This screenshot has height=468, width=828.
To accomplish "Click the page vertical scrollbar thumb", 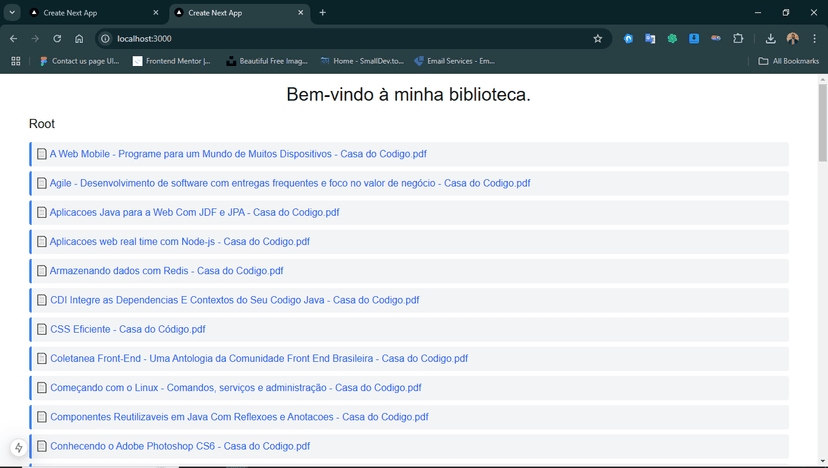I will (822, 123).
